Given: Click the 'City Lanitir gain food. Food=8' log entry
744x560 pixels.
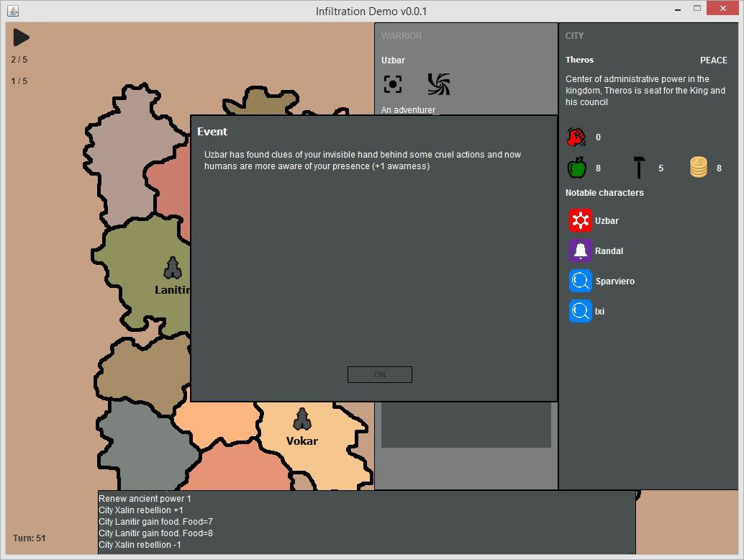Looking at the screenshot, I should pyautogui.click(x=155, y=533).
